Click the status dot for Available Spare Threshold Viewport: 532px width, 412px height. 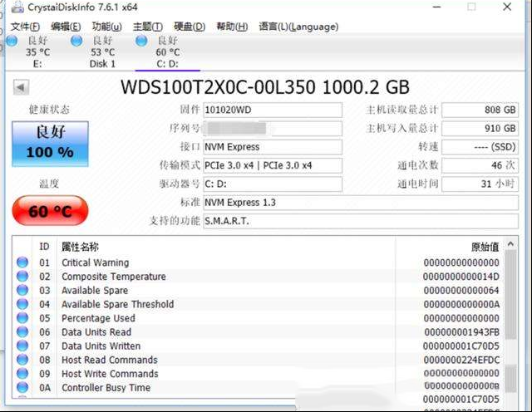coord(22,304)
